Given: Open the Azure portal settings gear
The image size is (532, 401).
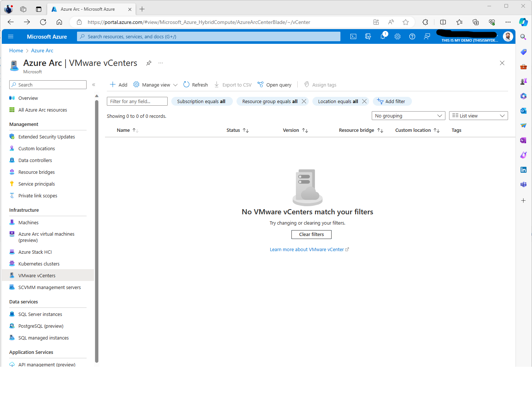Looking at the screenshot, I should pos(397,36).
